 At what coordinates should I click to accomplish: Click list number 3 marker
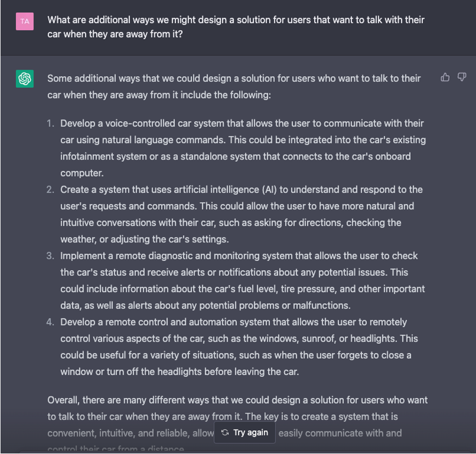click(x=50, y=256)
